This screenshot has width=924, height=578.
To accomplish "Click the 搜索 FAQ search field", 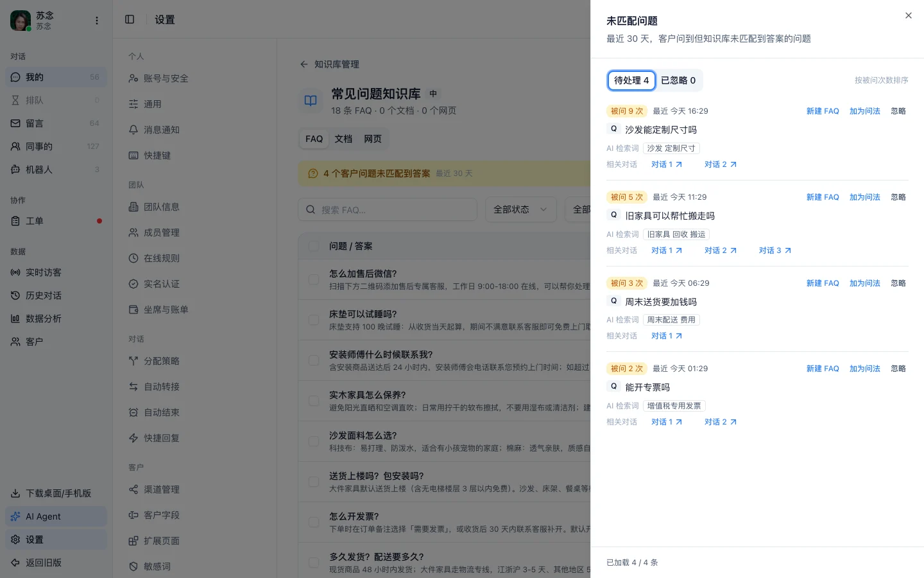I will coord(388,209).
